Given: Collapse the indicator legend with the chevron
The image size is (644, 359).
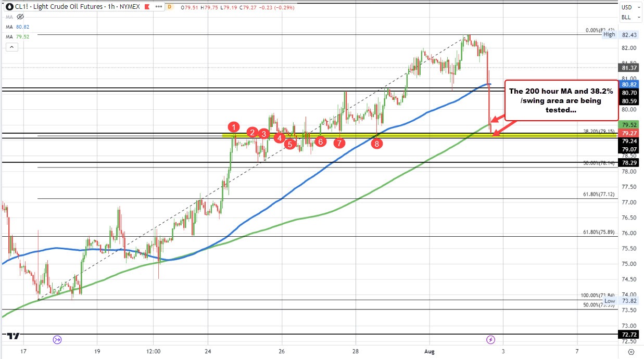Looking at the screenshot, I should [11, 47].
